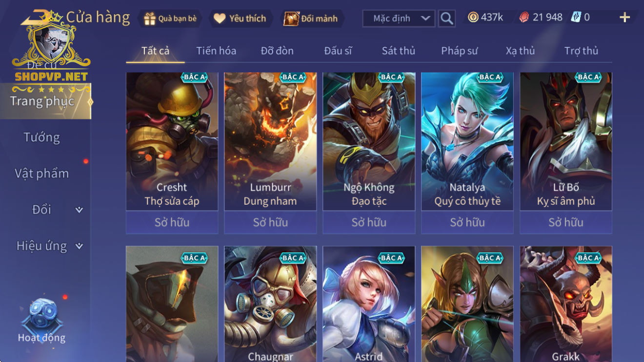This screenshot has width=644, height=362.
Task: Click Sở hữu under Natalya skin
Action: [467, 222]
